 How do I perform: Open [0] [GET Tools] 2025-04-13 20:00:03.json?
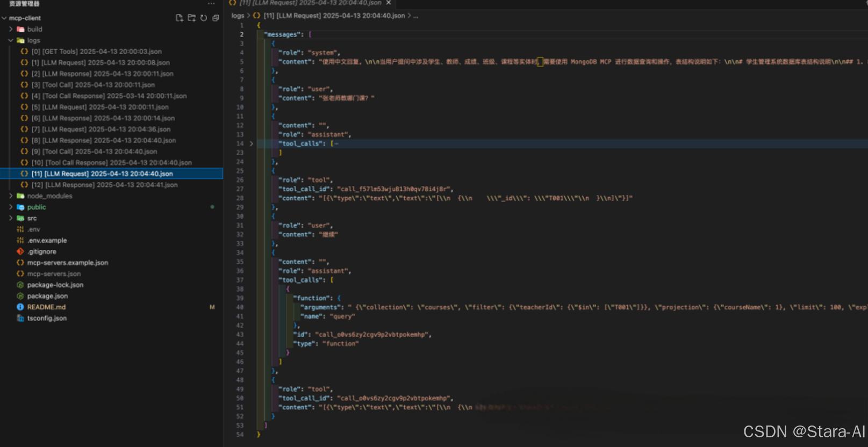coord(96,52)
